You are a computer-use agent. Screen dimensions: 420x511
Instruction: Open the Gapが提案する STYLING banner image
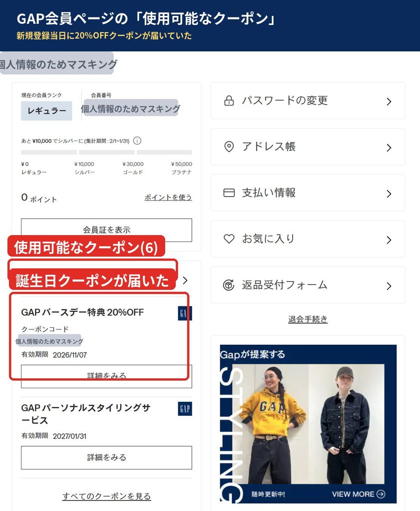(308, 424)
